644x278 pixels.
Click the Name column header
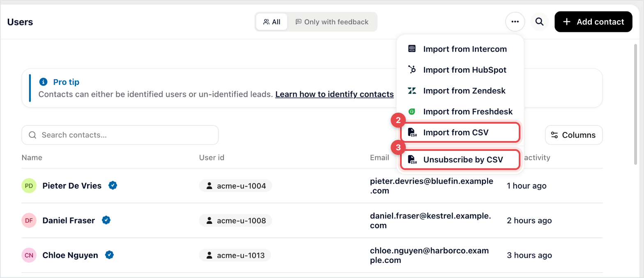32,157
